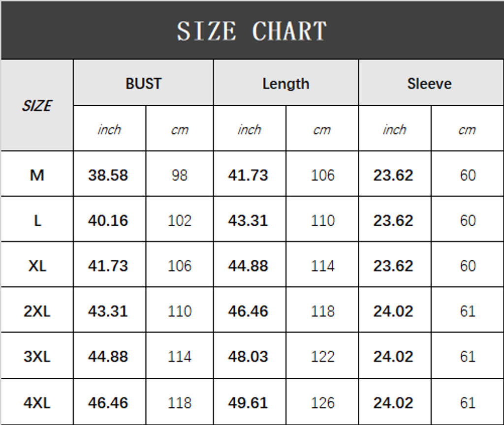The image size is (504, 425).
Task: Click the 98 cm bust cell
Action: tap(180, 175)
